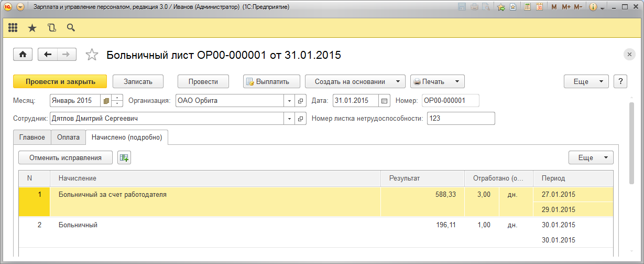The height and width of the screenshot is (264, 644).
Task: Select the Начислено (подробно) tab
Action: click(x=127, y=137)
